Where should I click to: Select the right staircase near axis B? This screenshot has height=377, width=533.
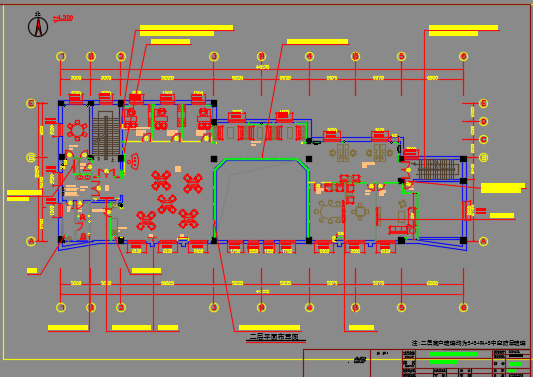pyautogui.click(x=436, y=169)
